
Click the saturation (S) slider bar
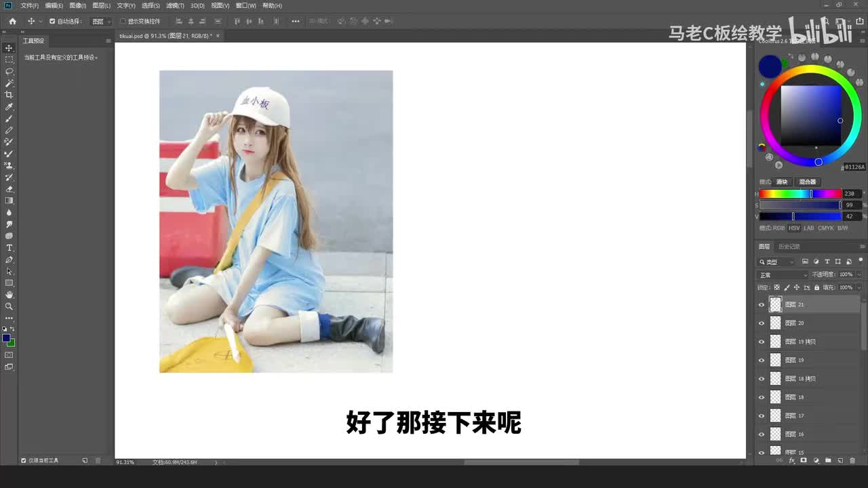point(800,205)
